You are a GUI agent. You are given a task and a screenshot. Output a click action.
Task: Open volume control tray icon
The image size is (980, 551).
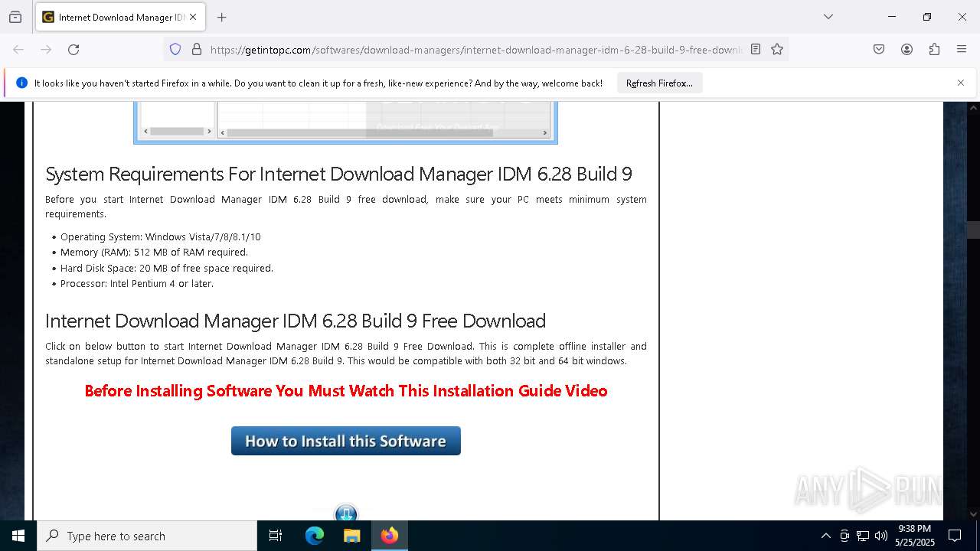click(x=881, y=536)
